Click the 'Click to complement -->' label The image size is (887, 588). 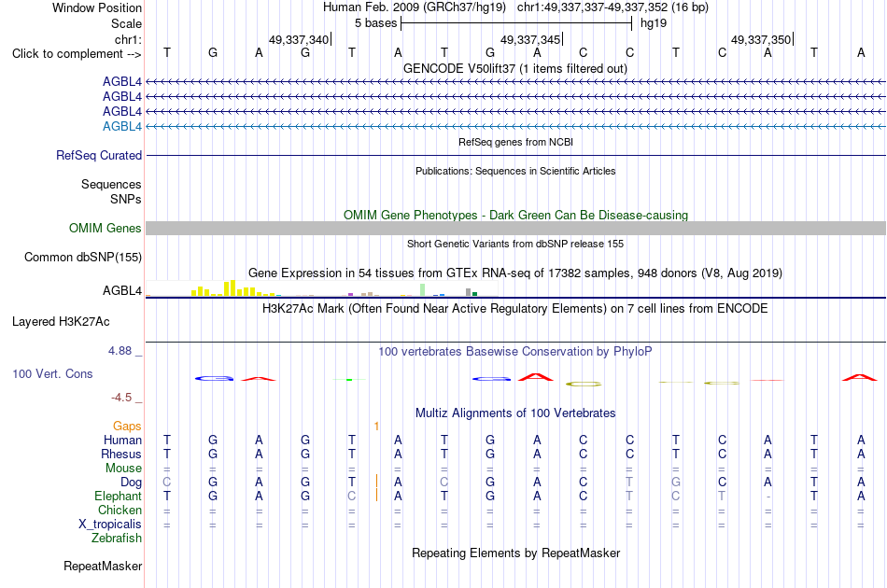click(x=77, y=54)
